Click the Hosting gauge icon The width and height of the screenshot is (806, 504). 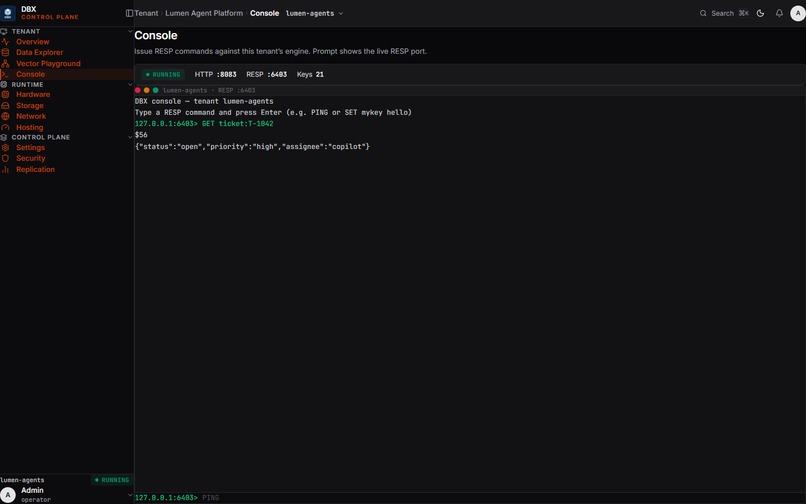5,128
